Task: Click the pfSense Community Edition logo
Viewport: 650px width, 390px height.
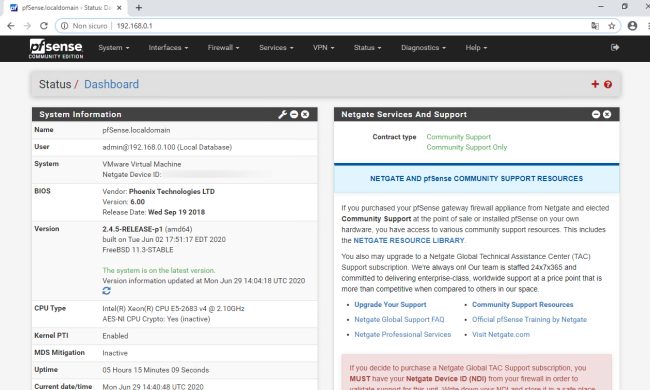Action: tap(56, 48)
